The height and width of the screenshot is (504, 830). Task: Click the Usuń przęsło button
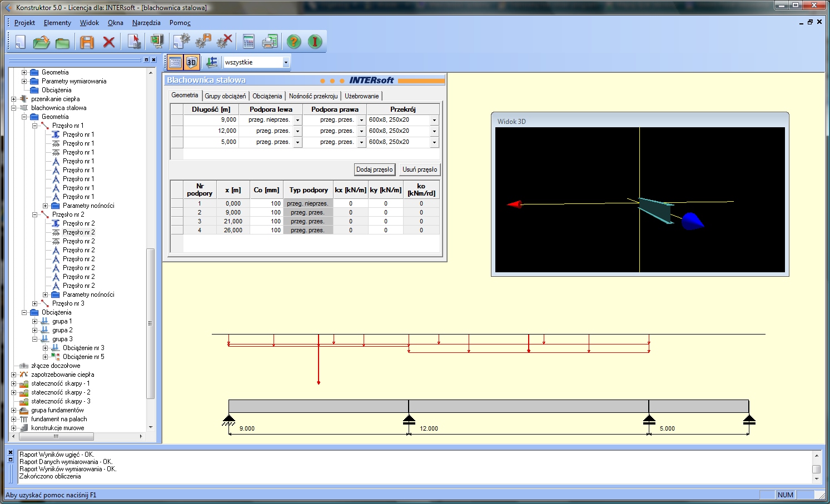tap(420, 169)
